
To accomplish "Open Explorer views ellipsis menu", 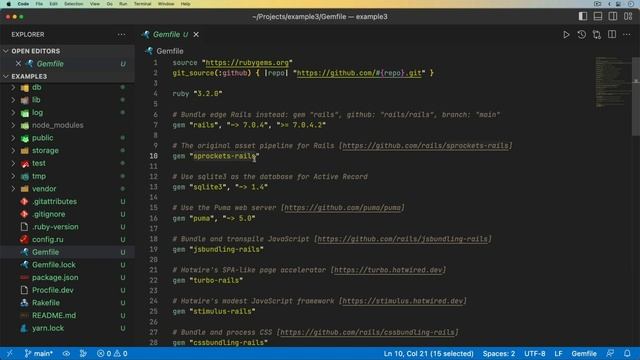I will click(x=121, y=35).
